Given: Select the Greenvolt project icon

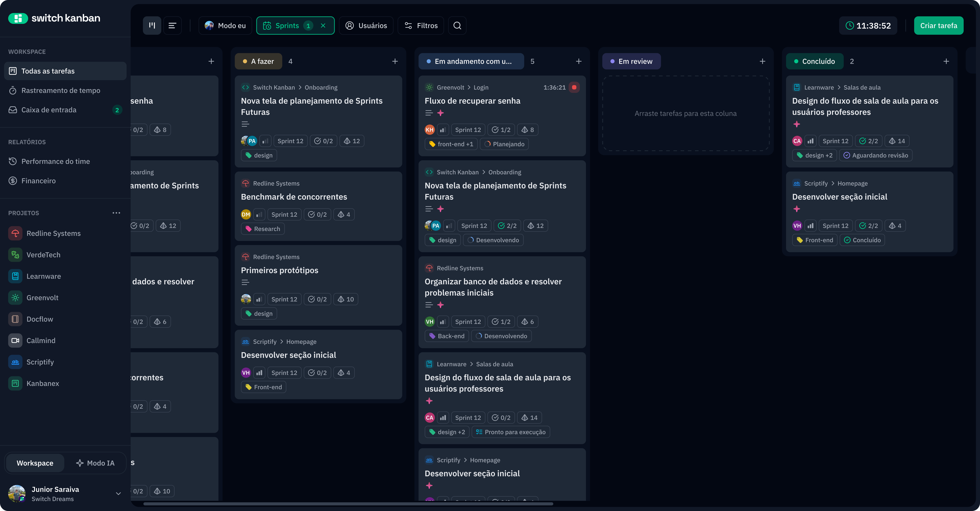Looking at the screenshot, I should [x=15, y=297].
